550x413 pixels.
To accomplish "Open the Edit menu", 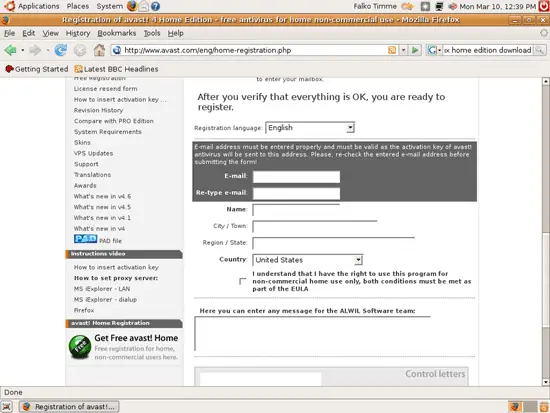I will [28, 33].
